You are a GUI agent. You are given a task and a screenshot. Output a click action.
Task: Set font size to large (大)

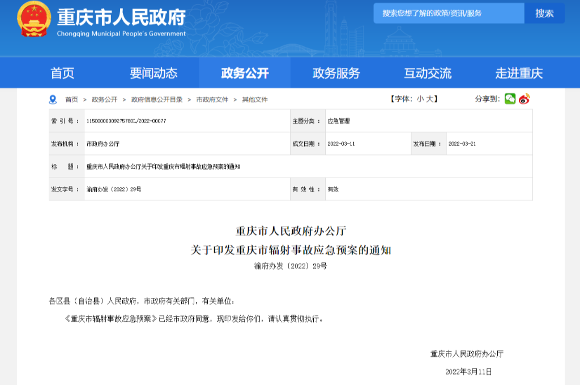pos(429,99)
